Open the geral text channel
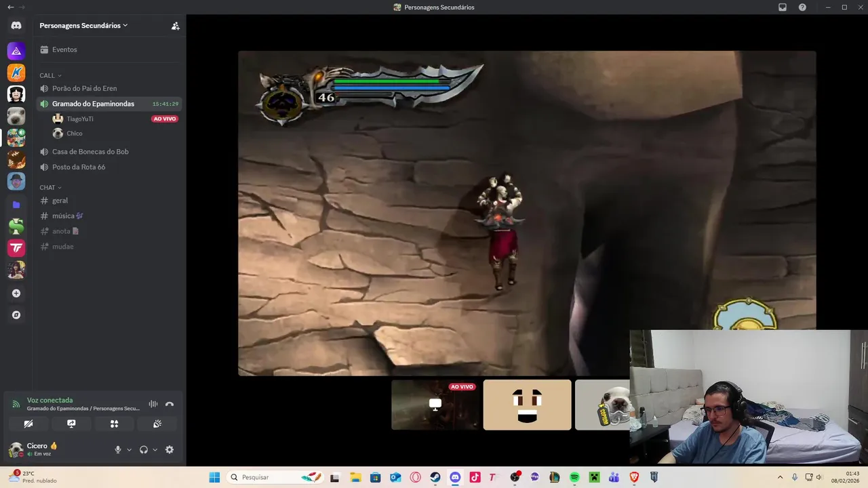This screenshot has width=868, height=488. [108, 201]
